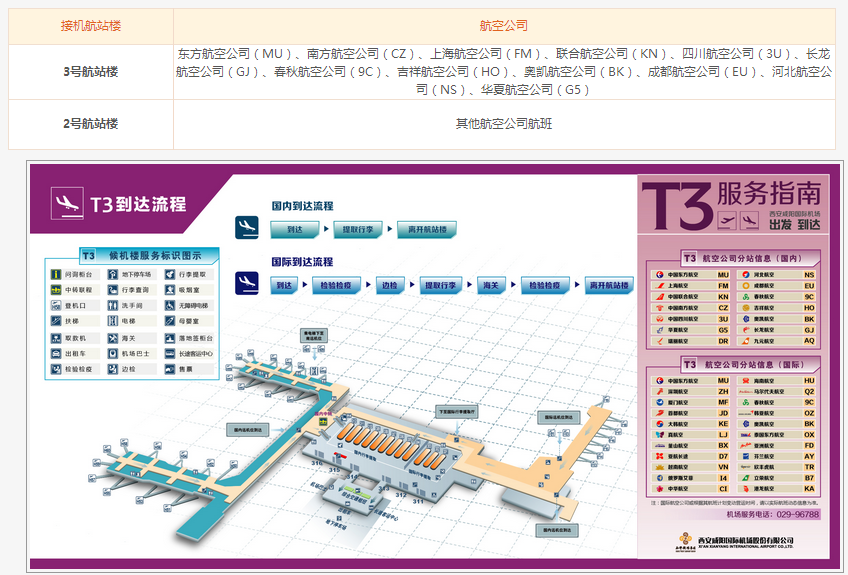
Task: Click the 西安咸阳国际机场股份有限公司 logo at bottom
Action: pos(734,541)
